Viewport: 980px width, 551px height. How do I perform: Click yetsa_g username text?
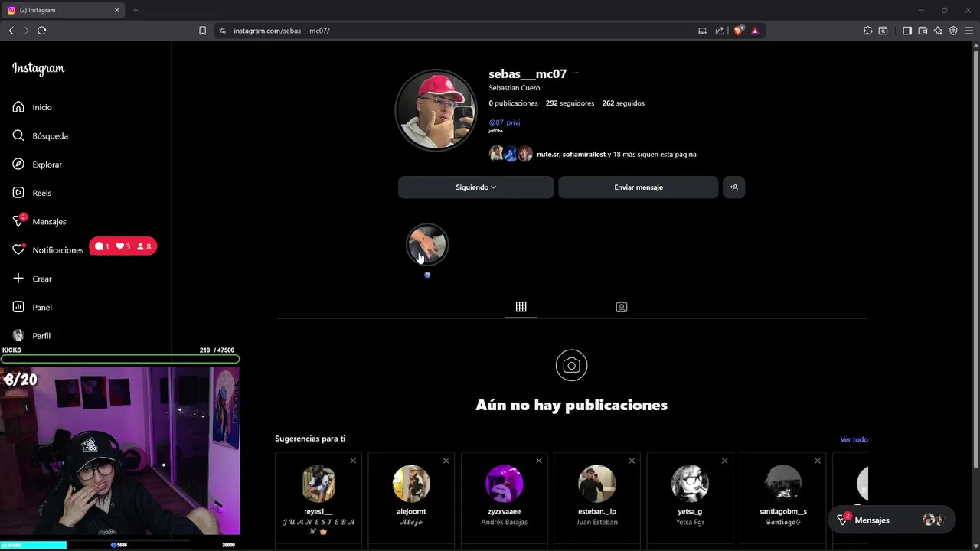pos(690,511)
